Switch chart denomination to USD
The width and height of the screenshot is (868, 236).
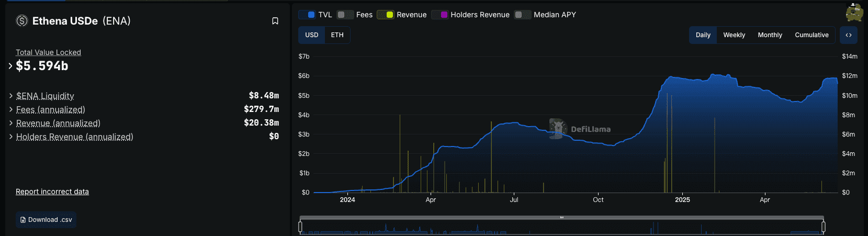(x=312, y=35)
